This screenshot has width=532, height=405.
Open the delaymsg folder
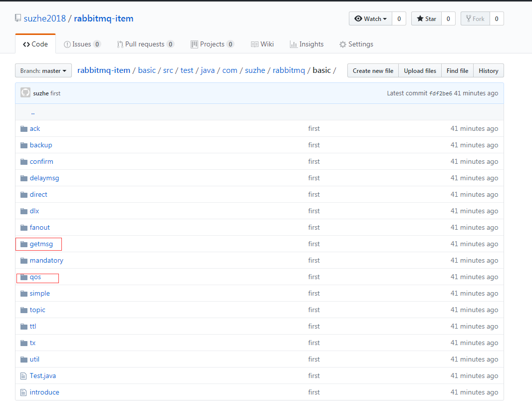click(44, 178)
